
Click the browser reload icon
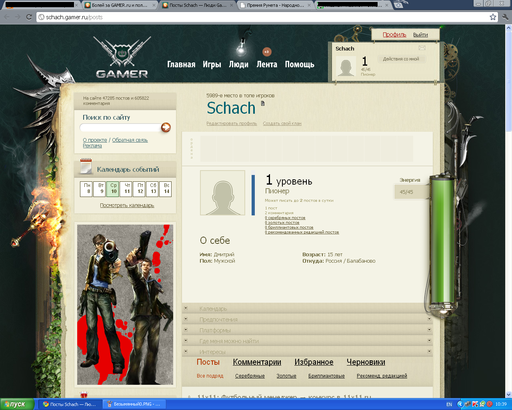pos(29,17)
